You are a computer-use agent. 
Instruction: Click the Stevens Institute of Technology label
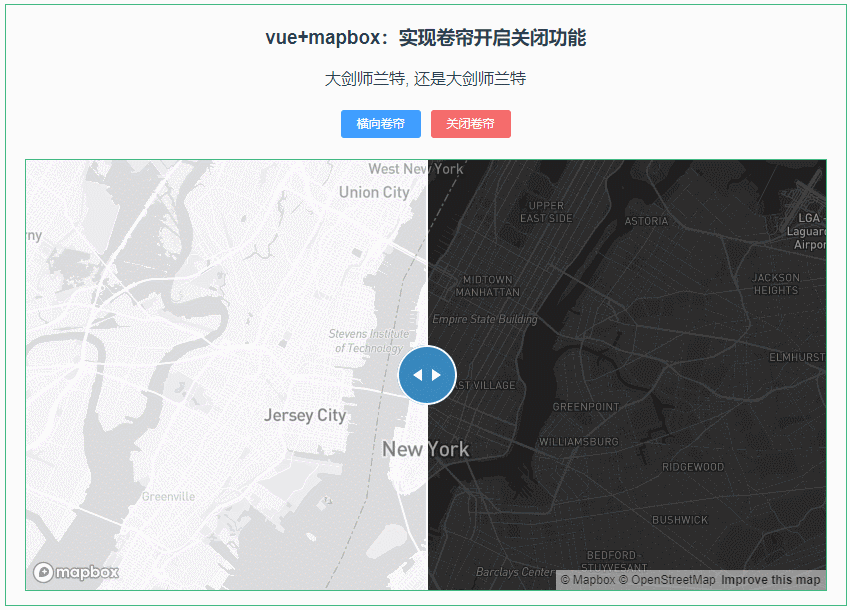click(x=369, y=341)
